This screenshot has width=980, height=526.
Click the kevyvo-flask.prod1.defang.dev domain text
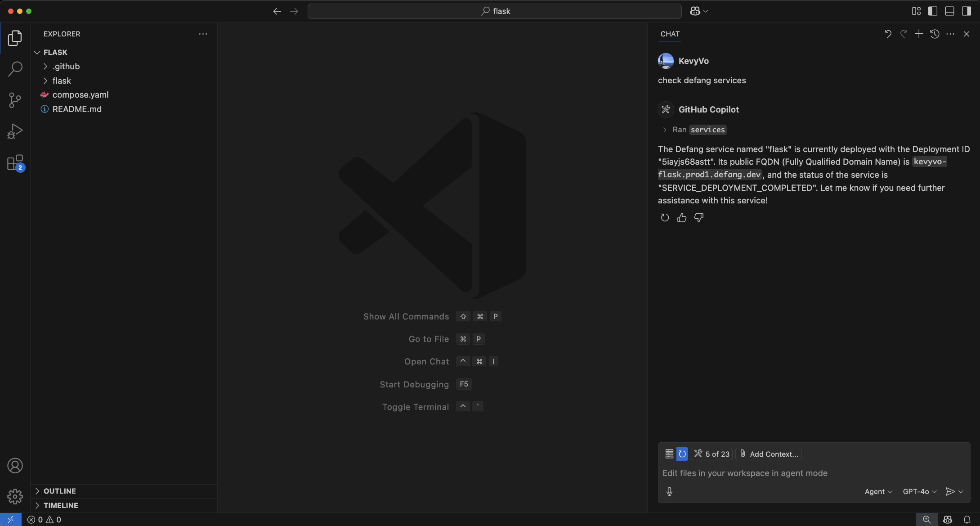[x=802, y=168]
